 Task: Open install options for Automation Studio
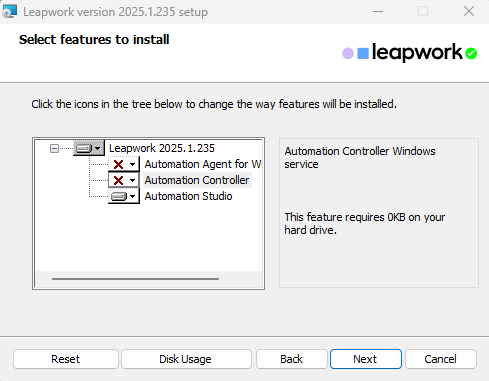[x=124, y=196]
